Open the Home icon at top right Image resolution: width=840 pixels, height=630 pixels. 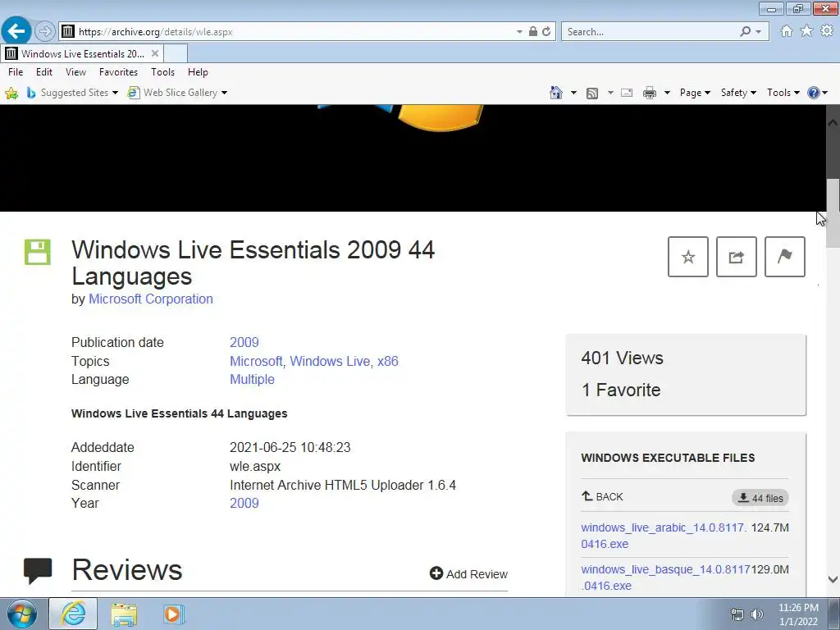pos(787,31)
